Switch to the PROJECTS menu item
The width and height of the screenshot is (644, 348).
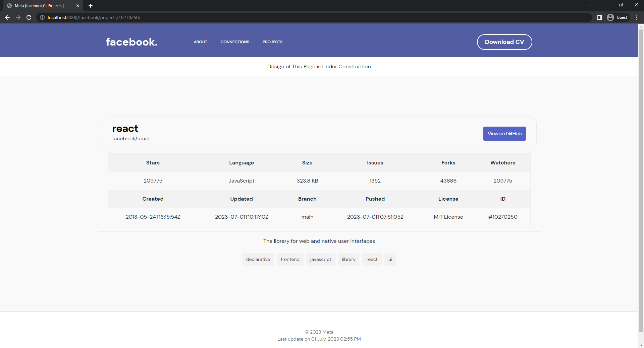coord(272,42)
